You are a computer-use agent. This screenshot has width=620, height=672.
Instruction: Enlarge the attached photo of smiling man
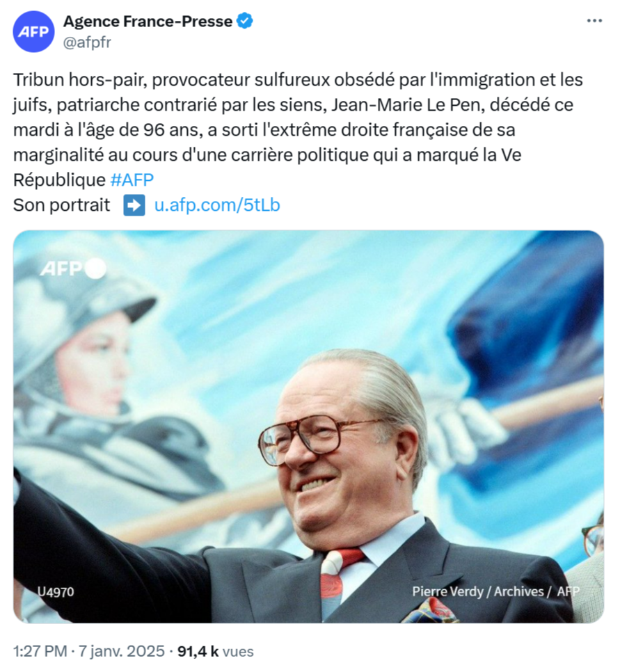point(308,426)
